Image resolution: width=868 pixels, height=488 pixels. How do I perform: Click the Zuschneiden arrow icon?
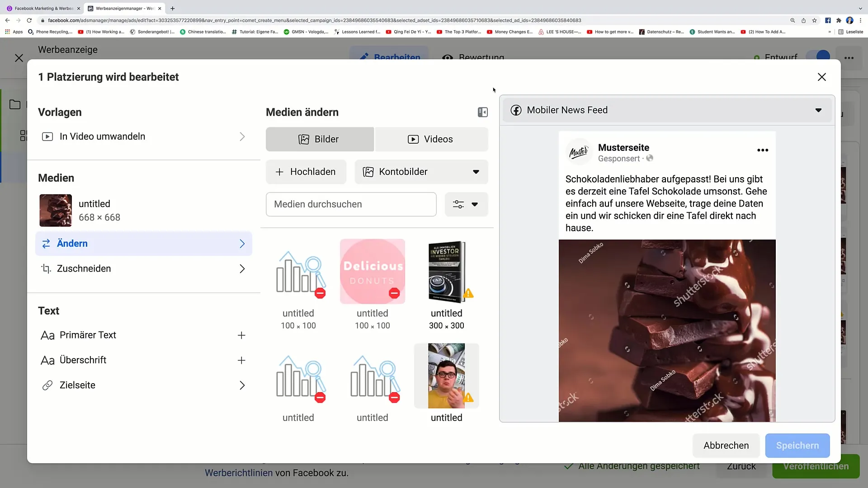tap(242, 269)
